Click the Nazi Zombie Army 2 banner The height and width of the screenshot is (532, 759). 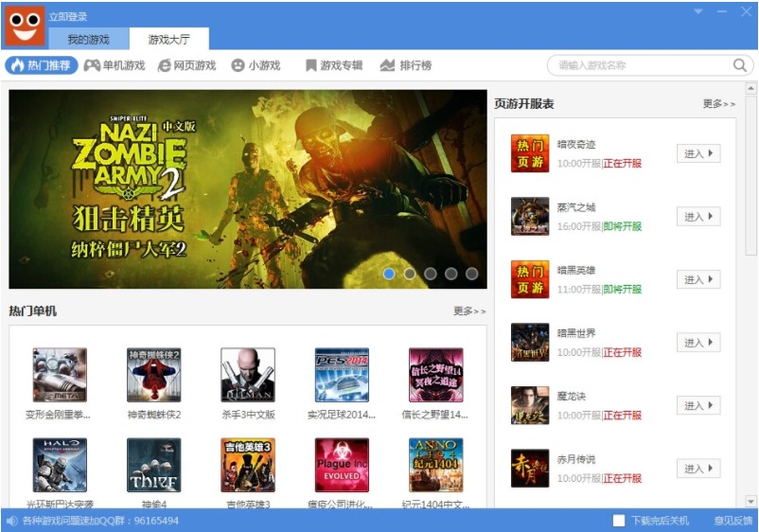point(248,188)
